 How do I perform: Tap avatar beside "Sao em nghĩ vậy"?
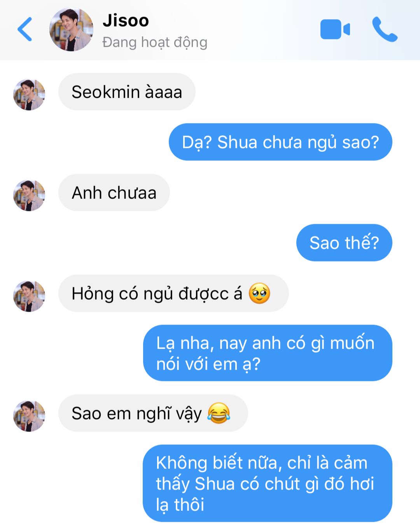coord(29,416)
